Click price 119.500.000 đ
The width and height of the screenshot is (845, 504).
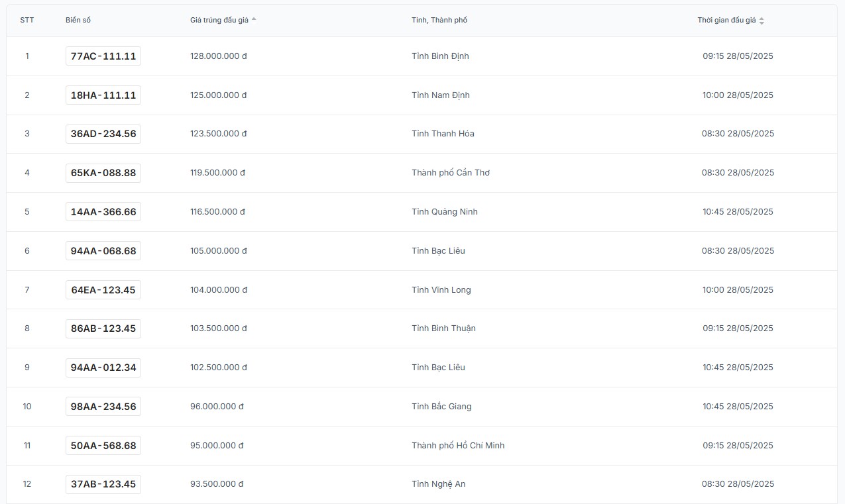pos(218,173)
